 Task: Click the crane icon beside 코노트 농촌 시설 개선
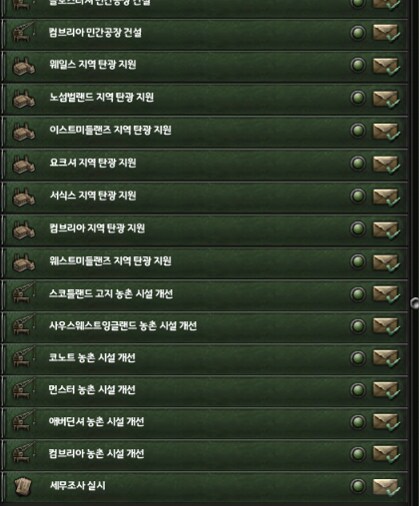23,357
